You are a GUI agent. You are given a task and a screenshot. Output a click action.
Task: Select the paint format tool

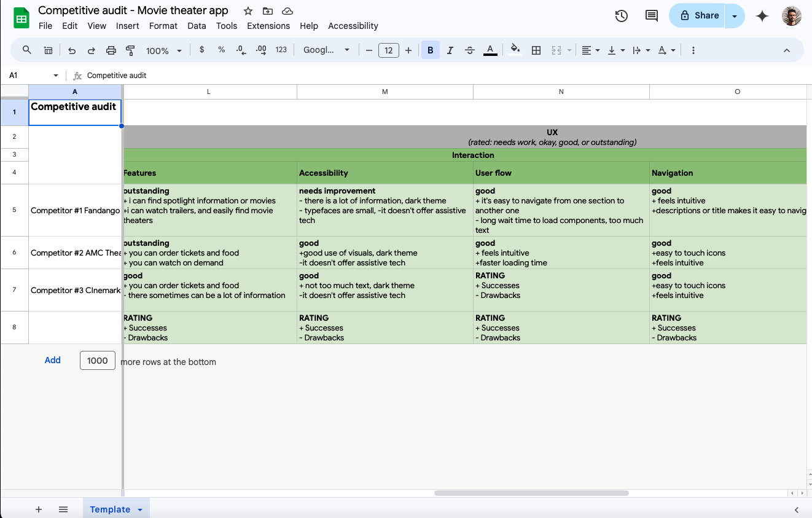[x=130, y=50]
